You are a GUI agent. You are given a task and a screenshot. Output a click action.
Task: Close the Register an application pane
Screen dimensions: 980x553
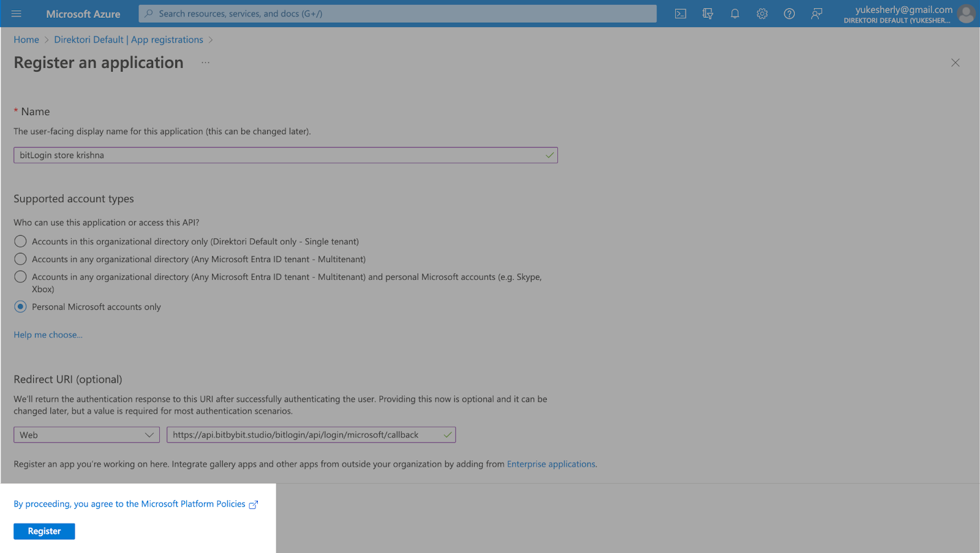click(x=955, y=62)
